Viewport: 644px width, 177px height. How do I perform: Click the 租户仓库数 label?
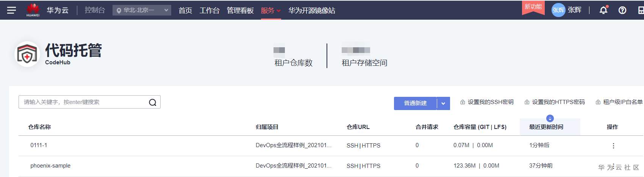click(294, 63)
